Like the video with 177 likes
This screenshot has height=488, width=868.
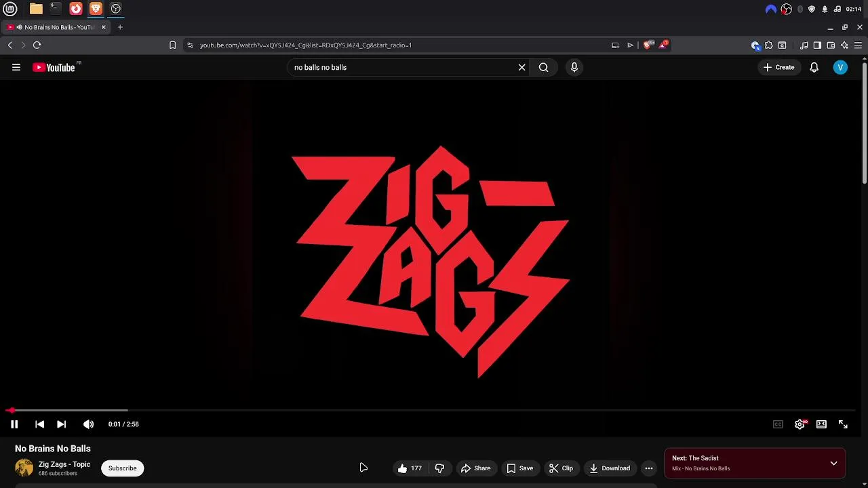[x=410, y=468]
